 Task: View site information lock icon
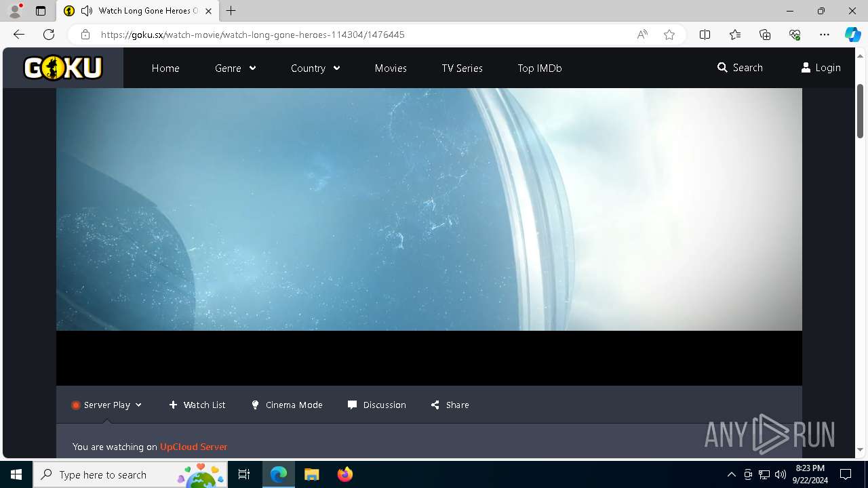coord(85,35)
